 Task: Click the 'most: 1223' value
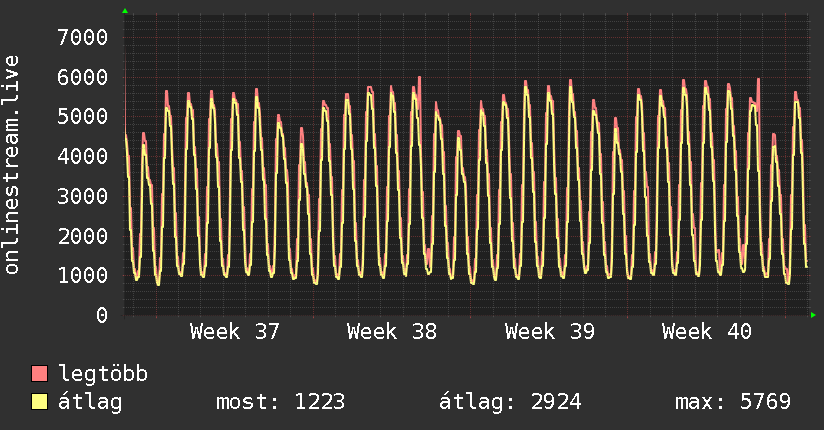click(x=281, y=402)
